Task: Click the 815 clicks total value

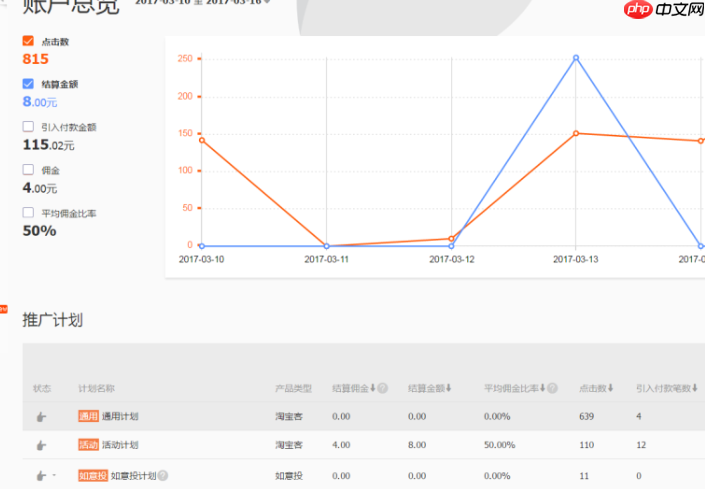Action: click(36, 59)
